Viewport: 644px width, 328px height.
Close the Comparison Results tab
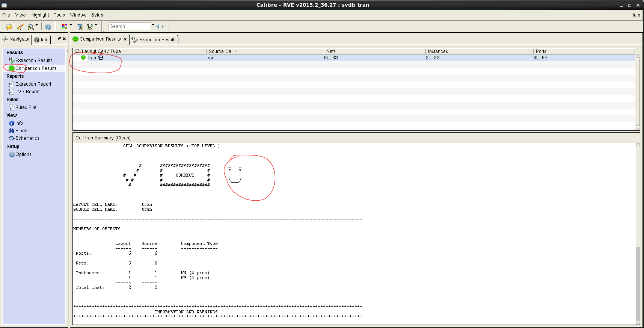125,39
